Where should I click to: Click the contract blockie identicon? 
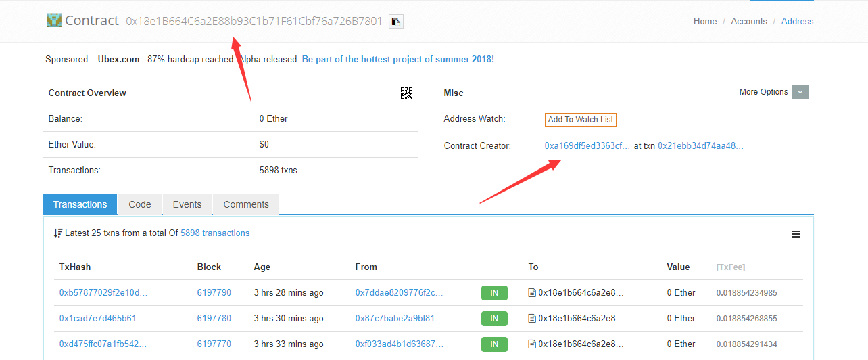53,20
